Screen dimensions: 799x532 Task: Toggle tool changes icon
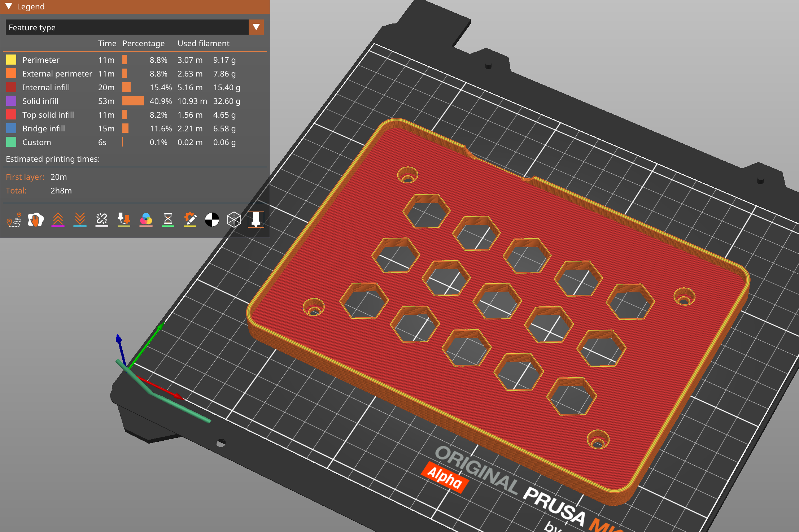pyautogui.click(x=124, y=219)
